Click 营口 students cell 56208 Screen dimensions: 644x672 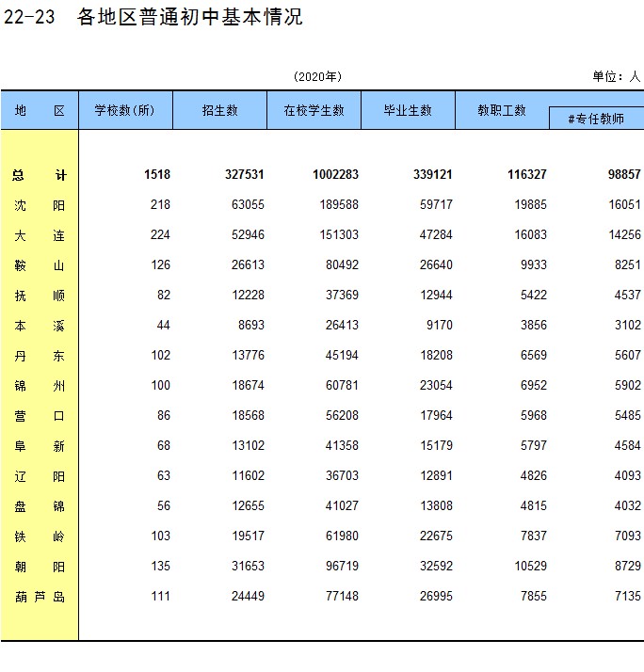[x=342, y=415]
